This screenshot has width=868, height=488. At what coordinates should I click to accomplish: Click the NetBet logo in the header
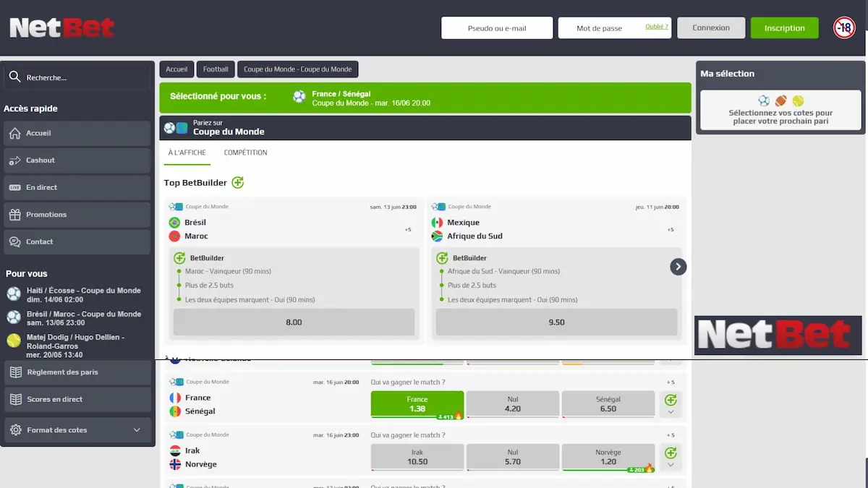(x=62, y=28)
